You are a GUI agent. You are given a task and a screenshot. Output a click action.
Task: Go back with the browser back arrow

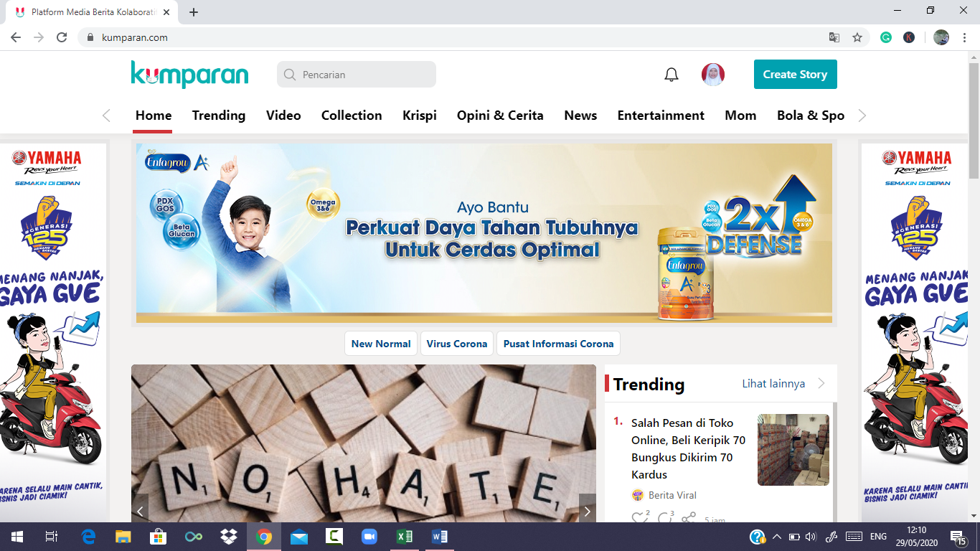[16, 37]
